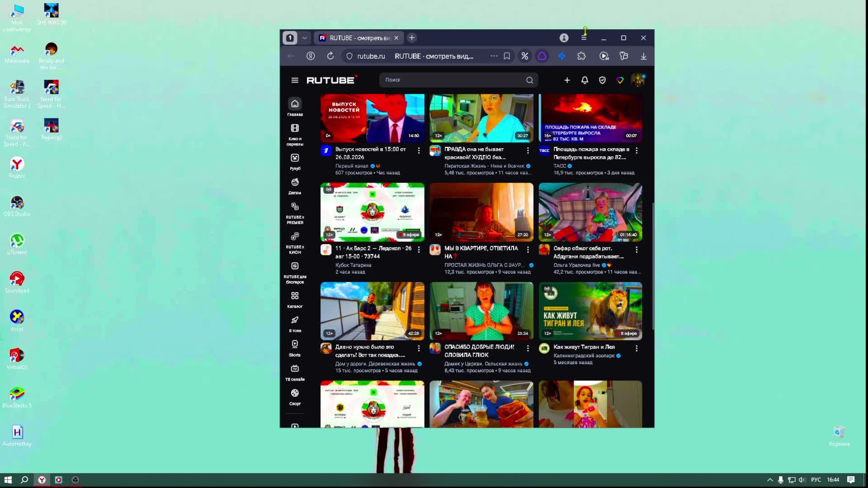868x488 pixels.
Task: Open Windows taskbar search
Action: pyautogui.click(x=24, y=480)
